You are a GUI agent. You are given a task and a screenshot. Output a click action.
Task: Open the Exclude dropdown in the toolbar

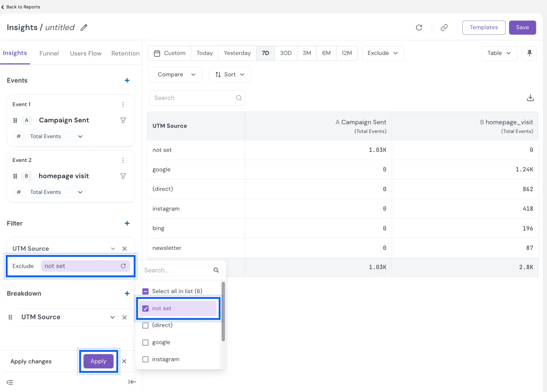pos(383,53)
